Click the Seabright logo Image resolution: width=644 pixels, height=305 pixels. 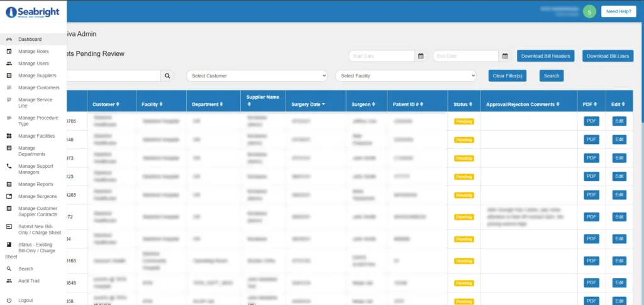click(x=33, y=13)
